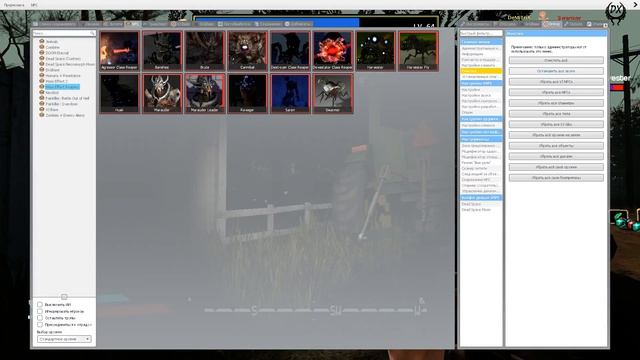Click the Combine category monkey icon
Viewport: 640px width, 360px height.
click(x=42, y=47)
